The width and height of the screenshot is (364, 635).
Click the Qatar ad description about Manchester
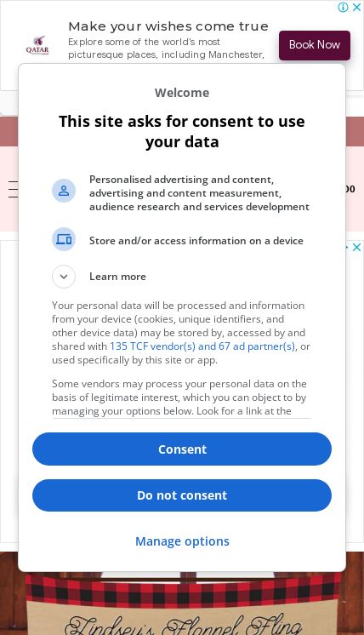(x=166, y=49)
